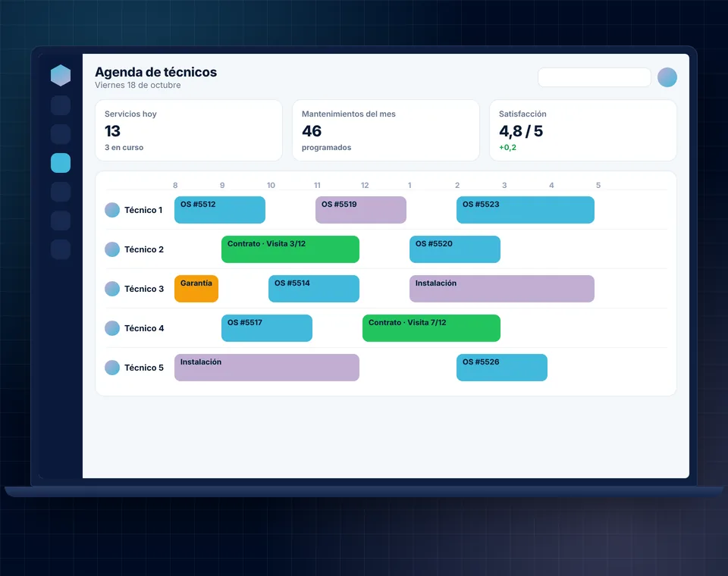Open the Satisfacción card

583,130
